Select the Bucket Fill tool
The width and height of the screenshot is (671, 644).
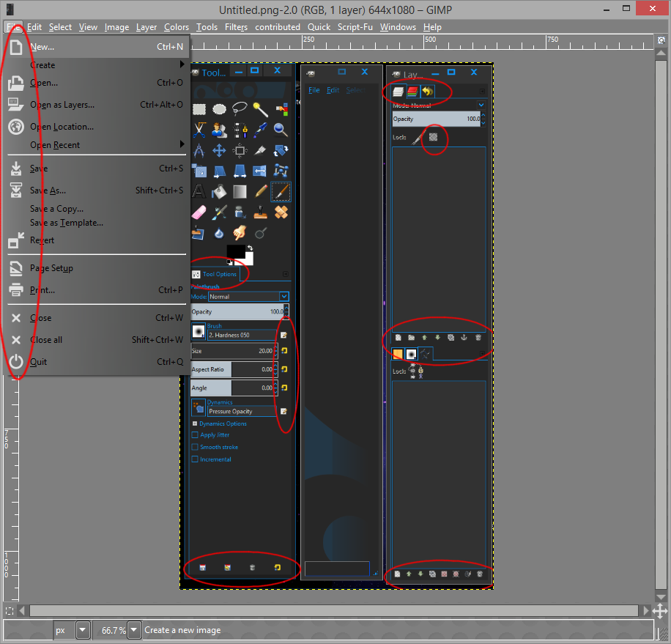pos(220,192)
